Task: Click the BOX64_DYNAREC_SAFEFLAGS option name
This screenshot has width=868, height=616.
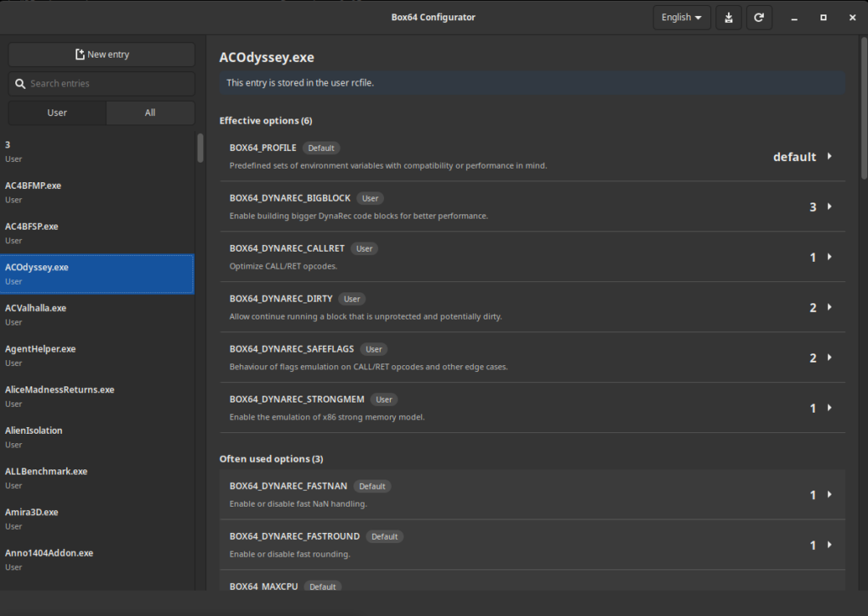Action: click(292, 349)
